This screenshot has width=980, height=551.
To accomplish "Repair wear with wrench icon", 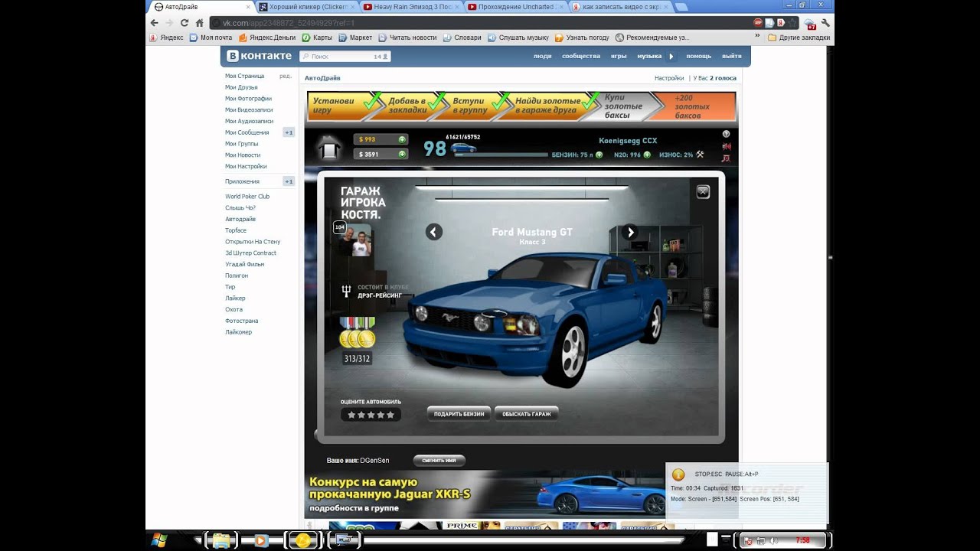I will [700, 155].
